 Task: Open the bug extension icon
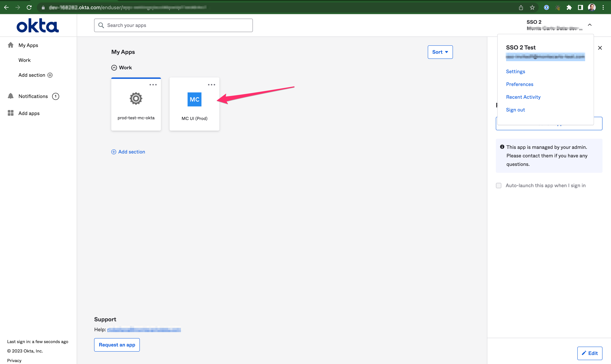[x=558, y=8]
